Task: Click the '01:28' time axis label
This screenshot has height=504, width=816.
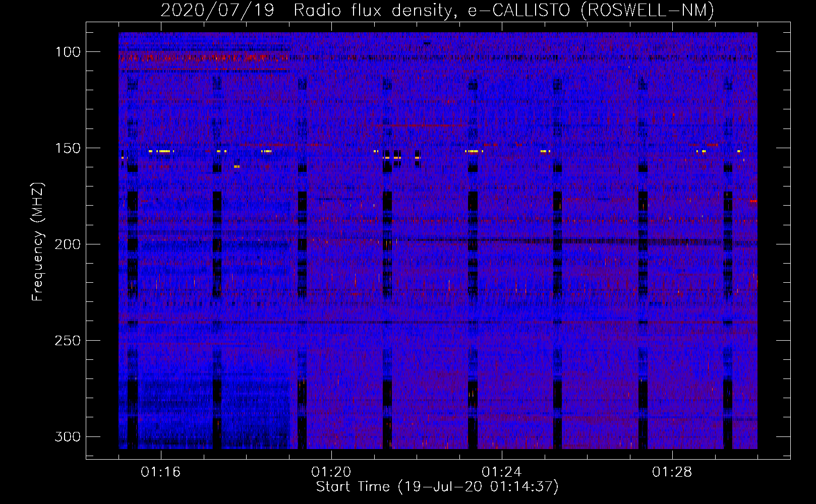Action: [672, 472]
